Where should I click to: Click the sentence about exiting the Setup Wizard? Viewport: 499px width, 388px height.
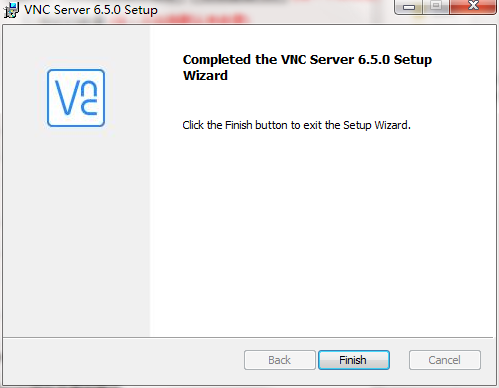tap(296, 125)
